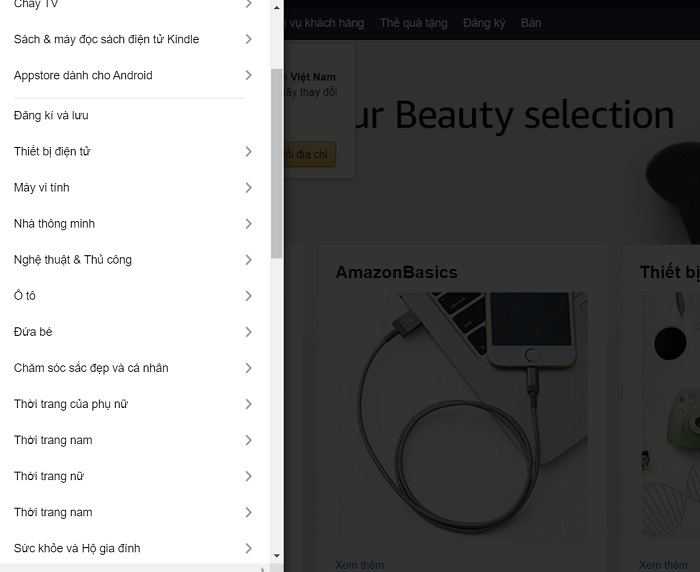Choose 'Đứa bé' category text

pos(33,332)
